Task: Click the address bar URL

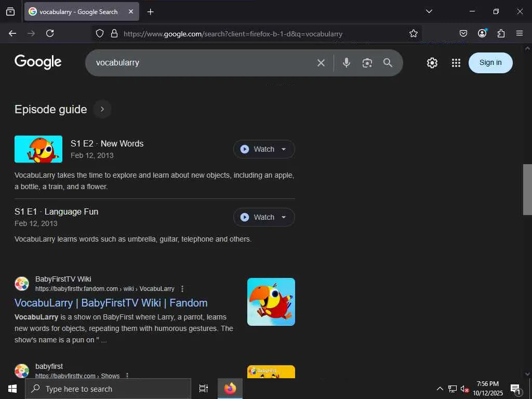Action: (233, 34)
